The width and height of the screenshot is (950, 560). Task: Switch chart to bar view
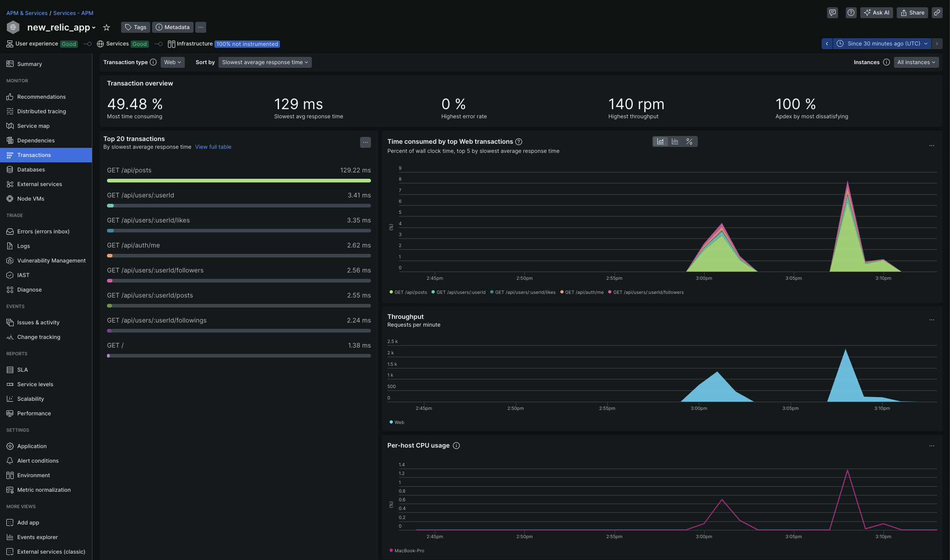pyautogui.click(x=675, y=141)
